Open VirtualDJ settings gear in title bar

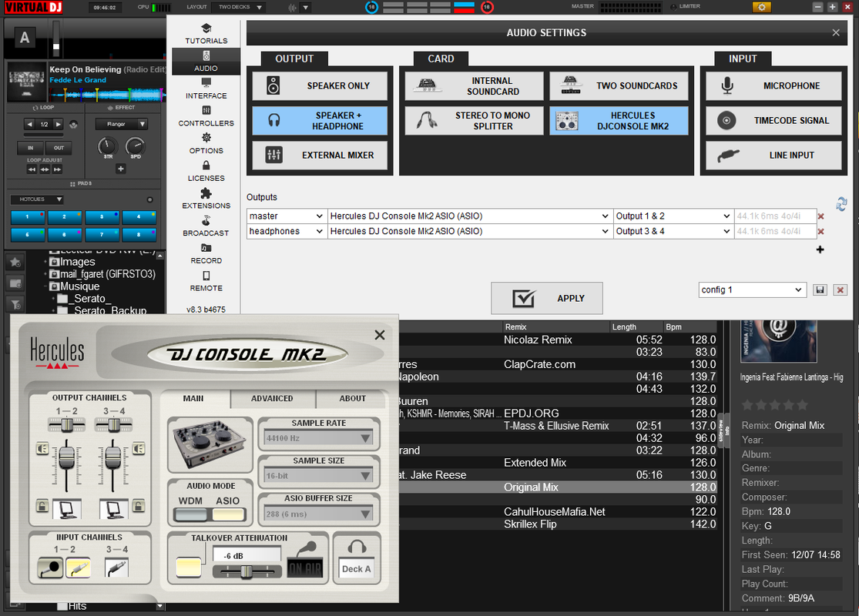(761, 7)
